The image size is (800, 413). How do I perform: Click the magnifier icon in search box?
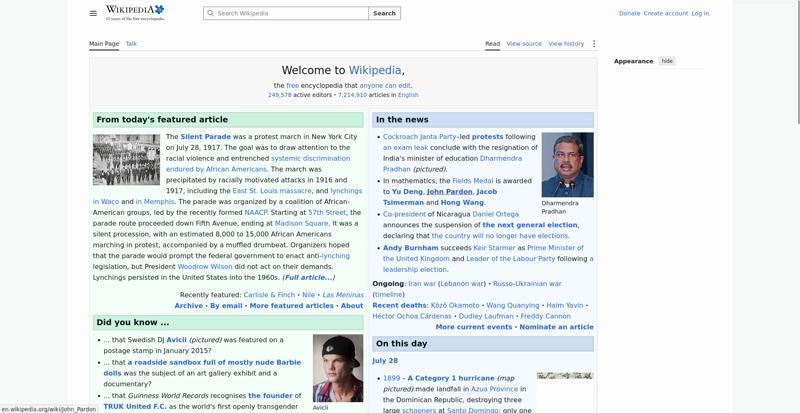[211, 13]
